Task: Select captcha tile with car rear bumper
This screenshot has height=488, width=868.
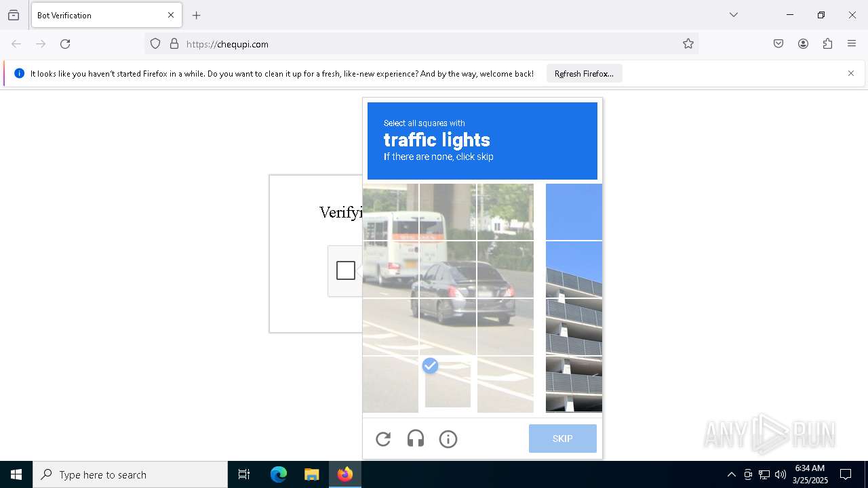Action: tap(505, 327)
